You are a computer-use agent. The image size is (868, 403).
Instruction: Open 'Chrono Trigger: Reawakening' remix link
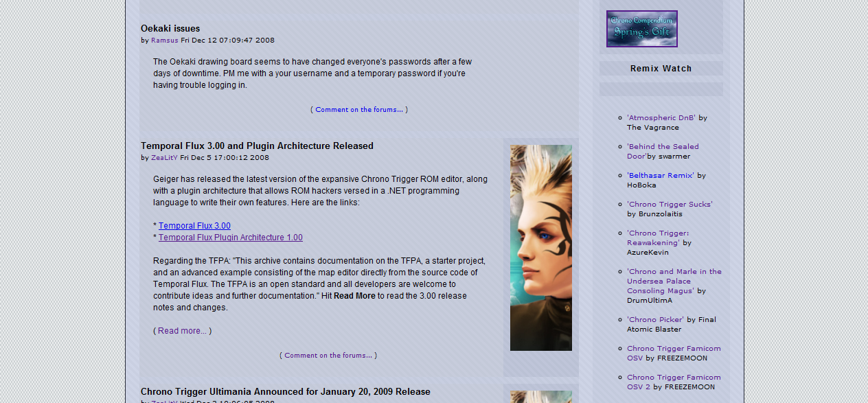click(658, 238)
